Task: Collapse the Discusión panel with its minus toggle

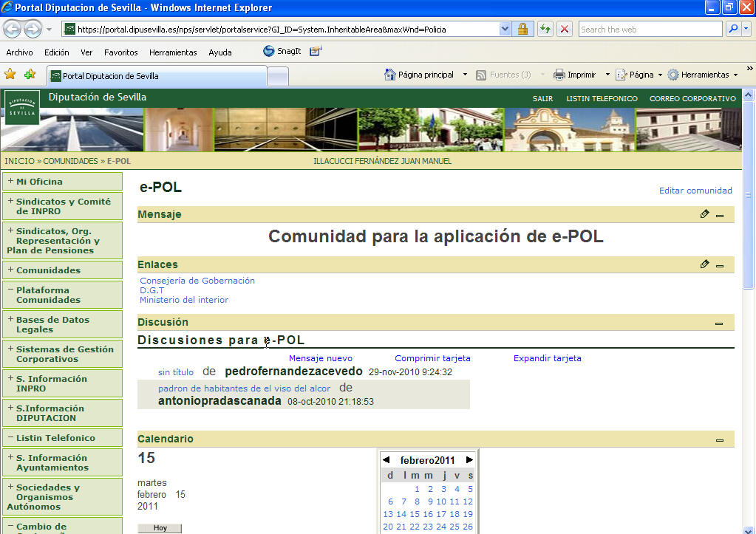Action: [719, 322]
